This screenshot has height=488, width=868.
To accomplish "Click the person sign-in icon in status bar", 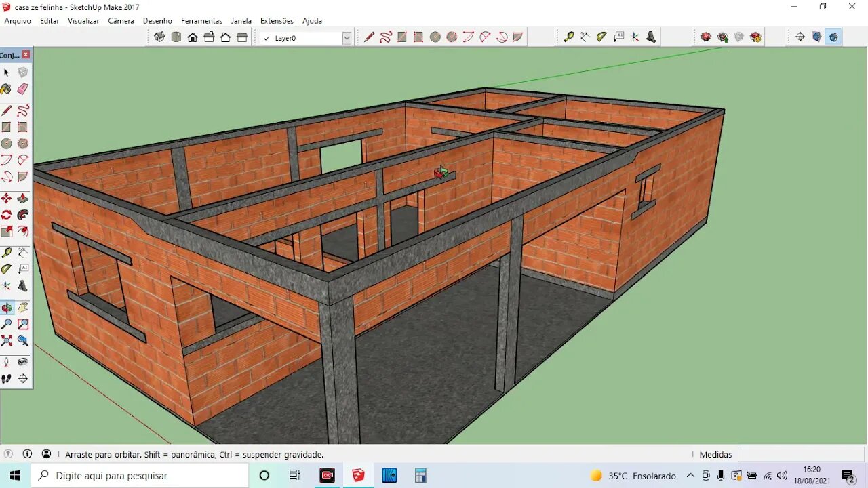I will click(46, 454).
